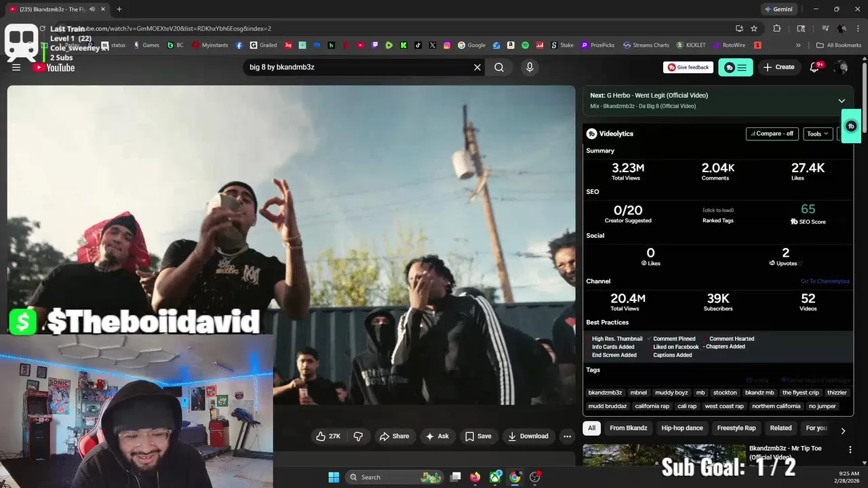Viewport: 868px width, 488px height.
Task: Open YouTube notifications bell
Action: click(815, 67)
